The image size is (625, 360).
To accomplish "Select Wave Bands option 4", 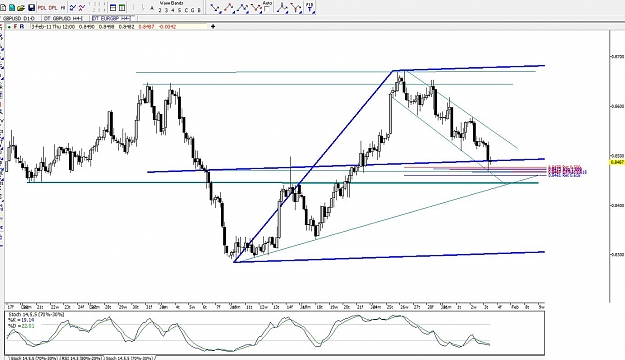I will pyautogui.click(x=173, y=10).
